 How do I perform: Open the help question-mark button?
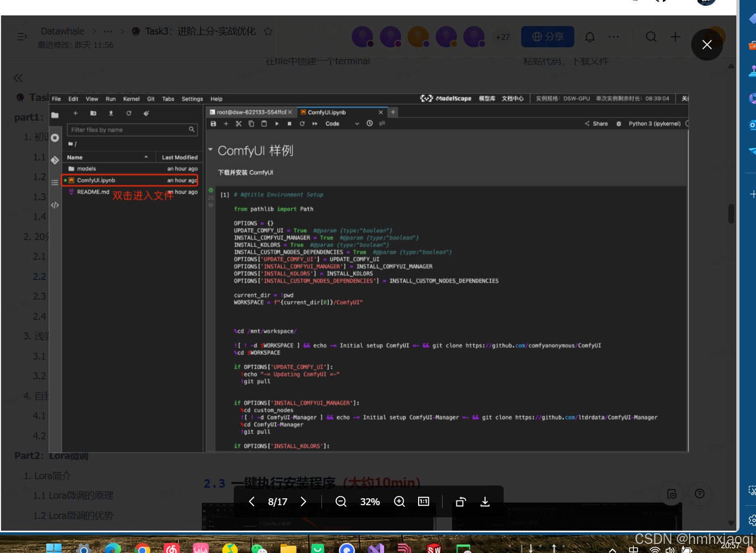[700, 494]
